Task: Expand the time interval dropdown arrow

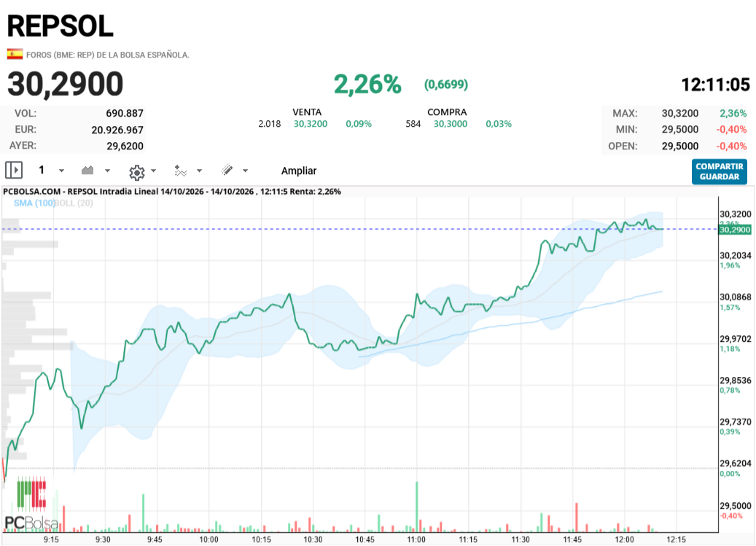Action: [x=61, y=171]
